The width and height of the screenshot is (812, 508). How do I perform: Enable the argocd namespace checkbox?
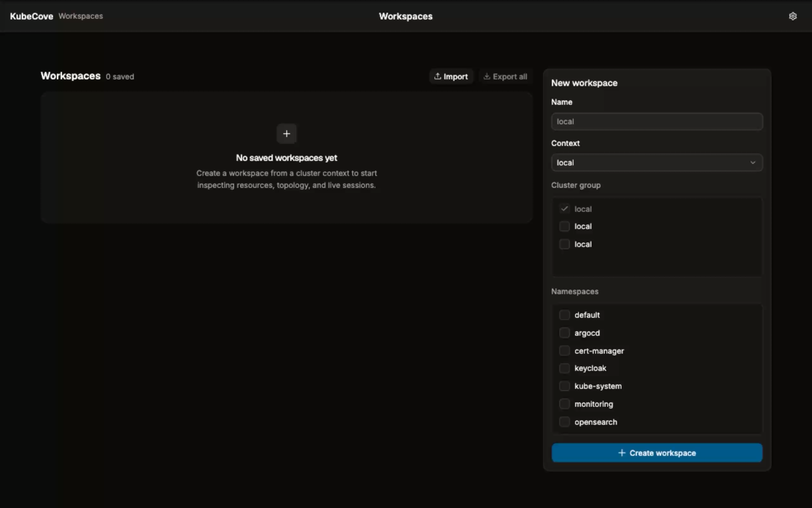pyautogui.click(x=564, y=333)
